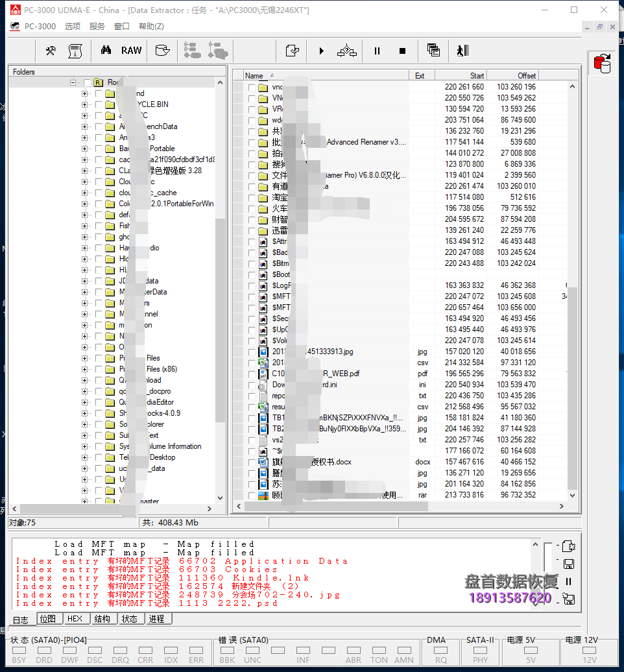Expand the Desktop folder node
The height and width of the screenshot is (672, 624).
coord(84,457)
